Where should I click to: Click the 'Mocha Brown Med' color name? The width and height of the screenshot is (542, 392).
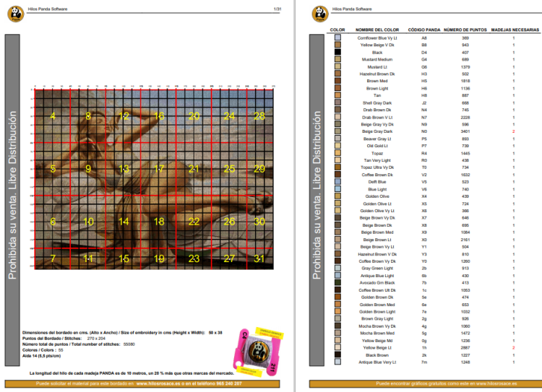(377, 333)
